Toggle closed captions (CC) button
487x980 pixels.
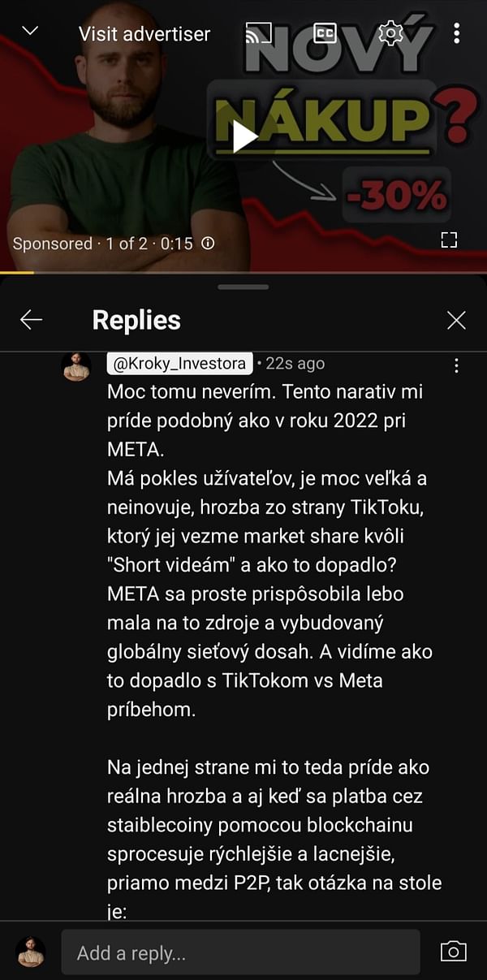325,33
